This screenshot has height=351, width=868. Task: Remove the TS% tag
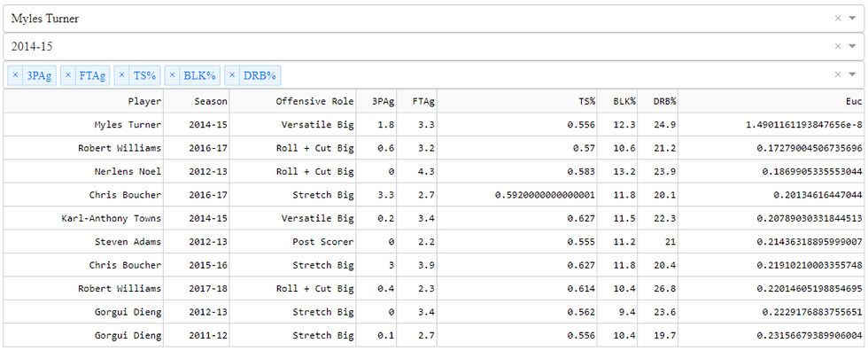pyautogui.click(x=121, y=75)
